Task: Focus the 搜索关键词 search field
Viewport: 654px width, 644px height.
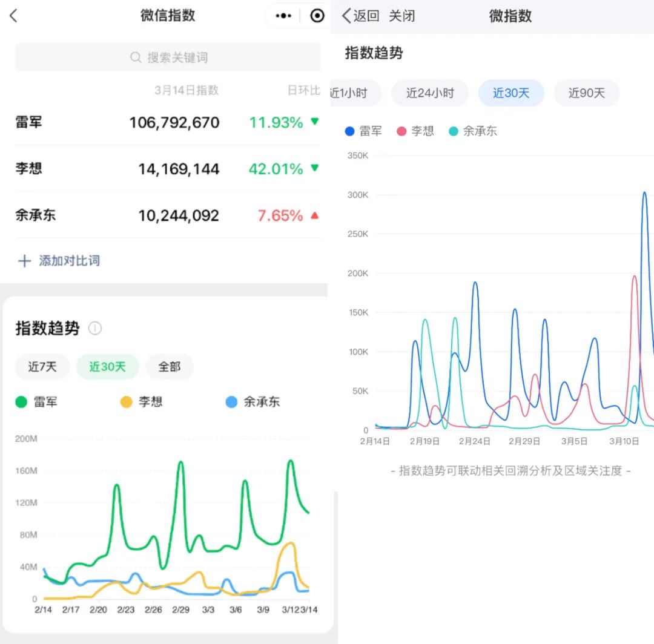Action: 168,57
